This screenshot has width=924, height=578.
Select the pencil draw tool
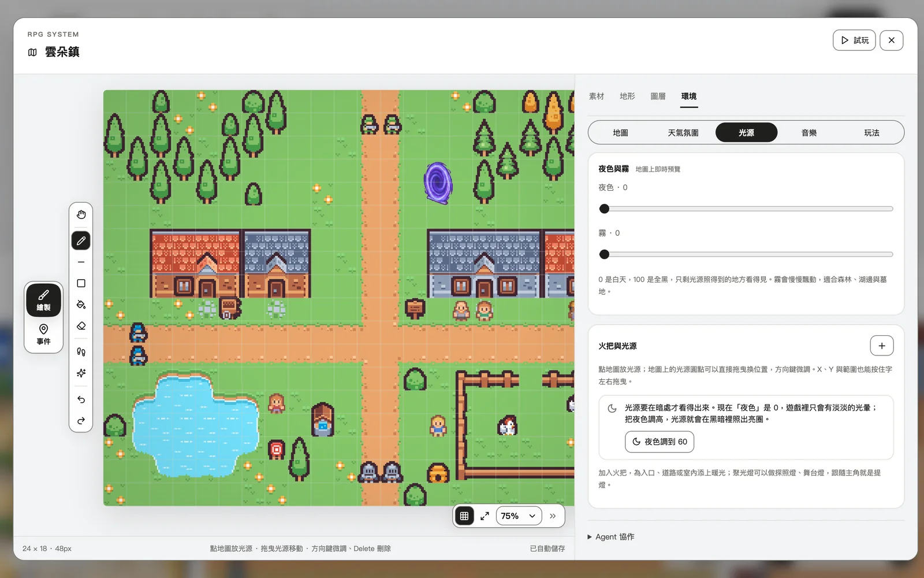coord(81,240)
